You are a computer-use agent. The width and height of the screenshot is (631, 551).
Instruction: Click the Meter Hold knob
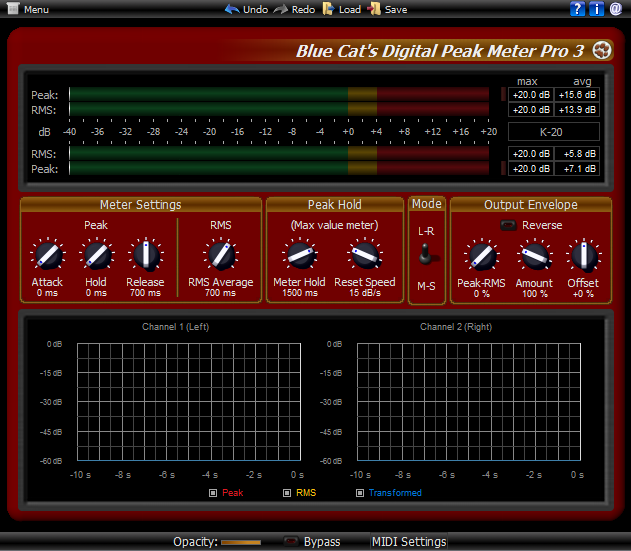click(x=300, y=255)
